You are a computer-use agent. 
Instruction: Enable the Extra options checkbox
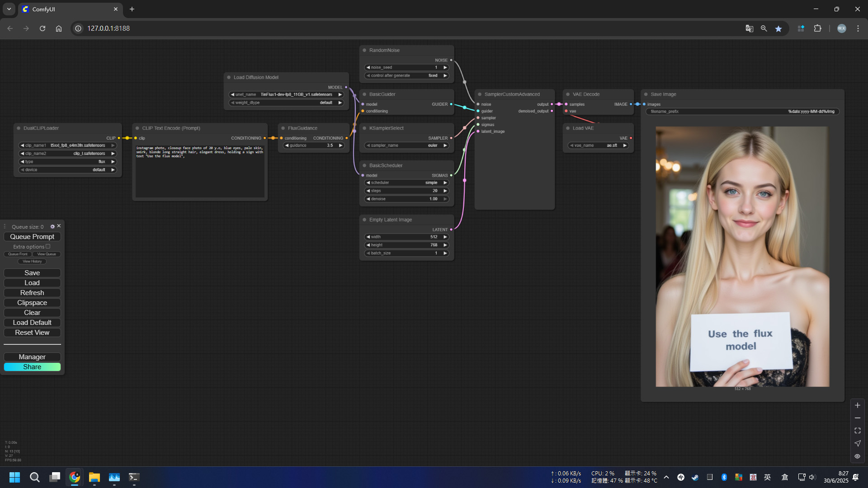pyautogui.click(x=48, y=246)
